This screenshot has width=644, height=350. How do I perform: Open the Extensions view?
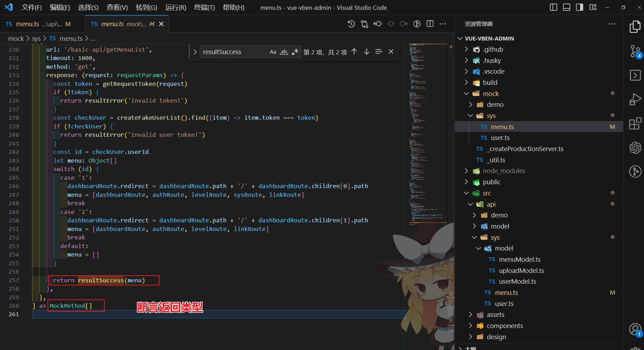pyautogui.click(x=635, y=124)
